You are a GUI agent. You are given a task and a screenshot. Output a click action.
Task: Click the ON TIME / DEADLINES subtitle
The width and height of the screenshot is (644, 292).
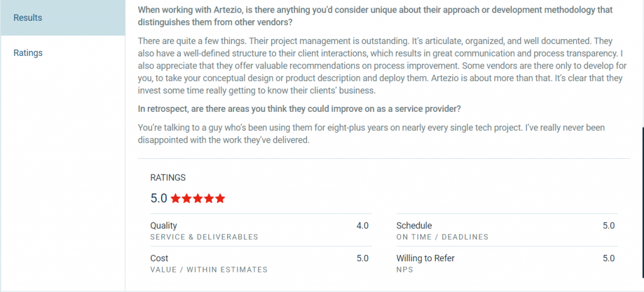[442, 237]
